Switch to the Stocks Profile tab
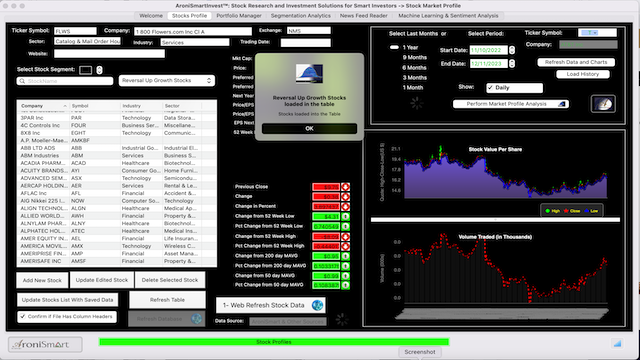640x360 pixels. click(x=189, y=16)
